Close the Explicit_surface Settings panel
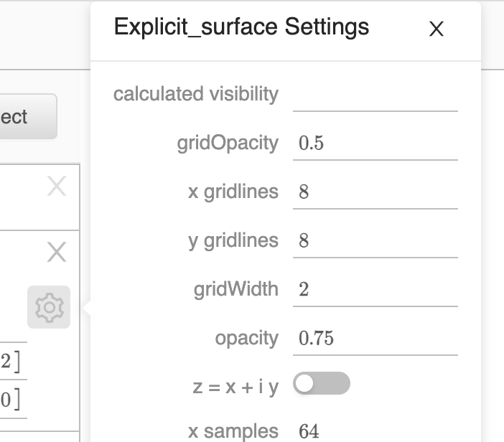The height and width of the screenshot is (442, 504). (x=436, y=29)
